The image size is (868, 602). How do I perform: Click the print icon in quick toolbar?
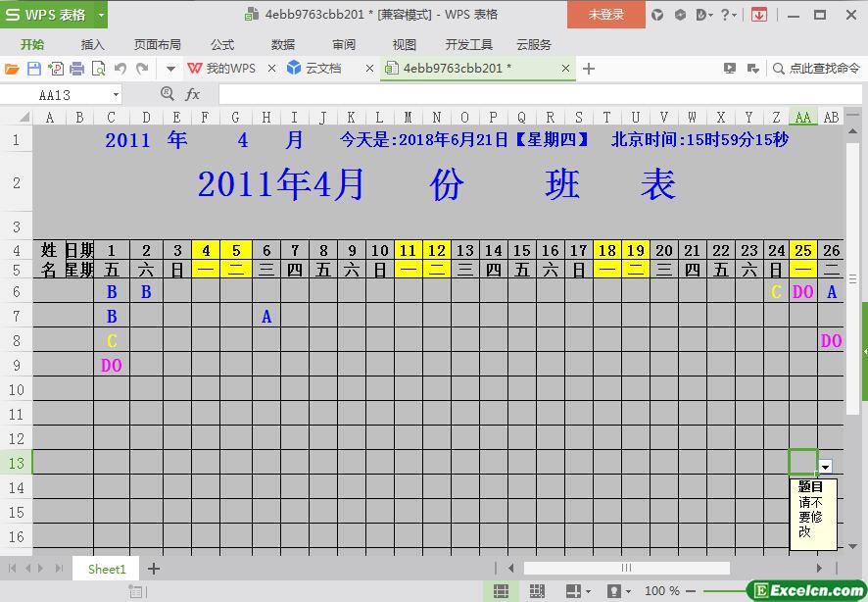click(x=76, y=69)
